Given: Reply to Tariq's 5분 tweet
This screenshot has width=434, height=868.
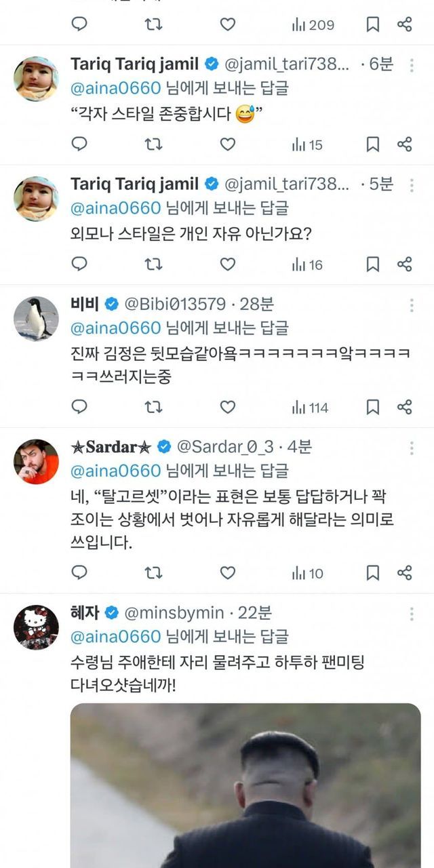Looking at the screenshot, I should tap(79, 264).
